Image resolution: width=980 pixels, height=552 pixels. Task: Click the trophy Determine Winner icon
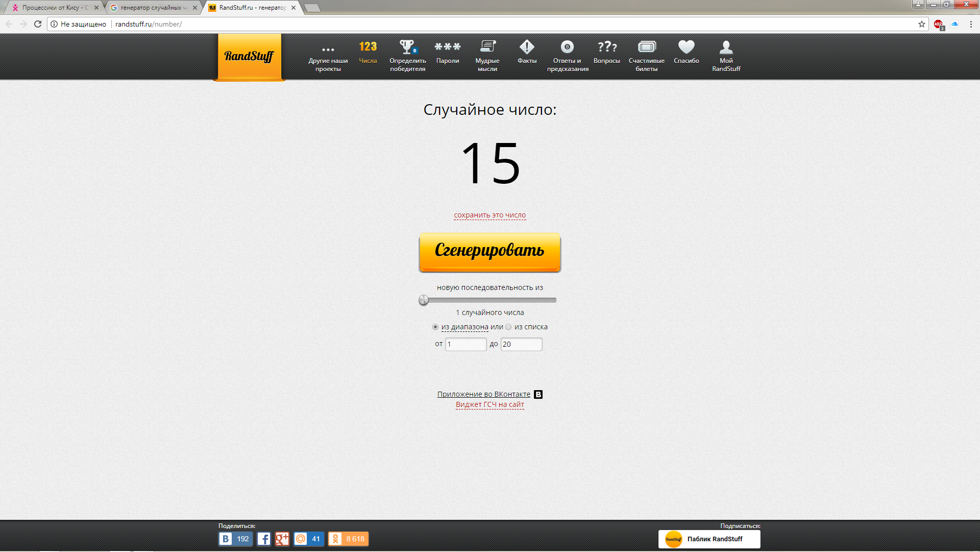coord(407,47)
